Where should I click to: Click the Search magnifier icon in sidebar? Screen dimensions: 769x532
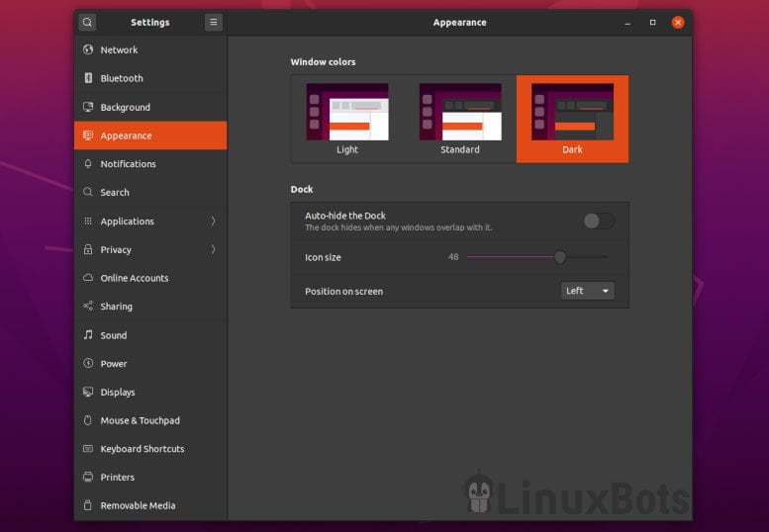pos(88,192)
